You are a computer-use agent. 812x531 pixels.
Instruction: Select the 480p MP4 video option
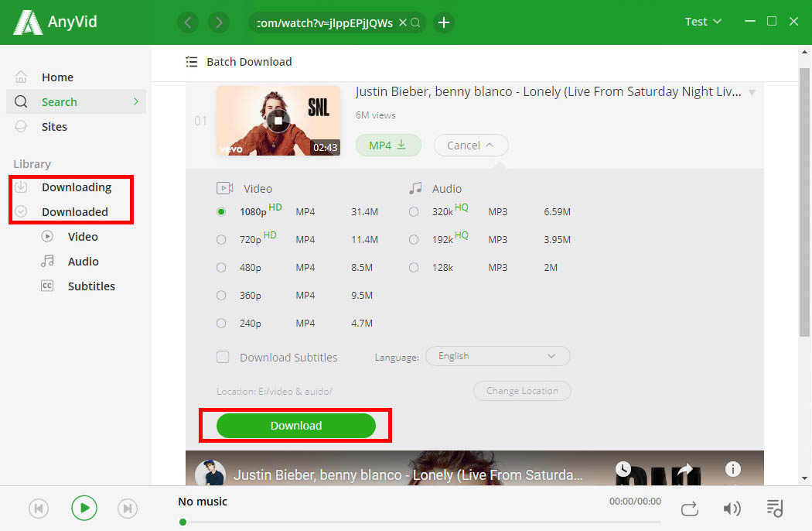(221, 268)
